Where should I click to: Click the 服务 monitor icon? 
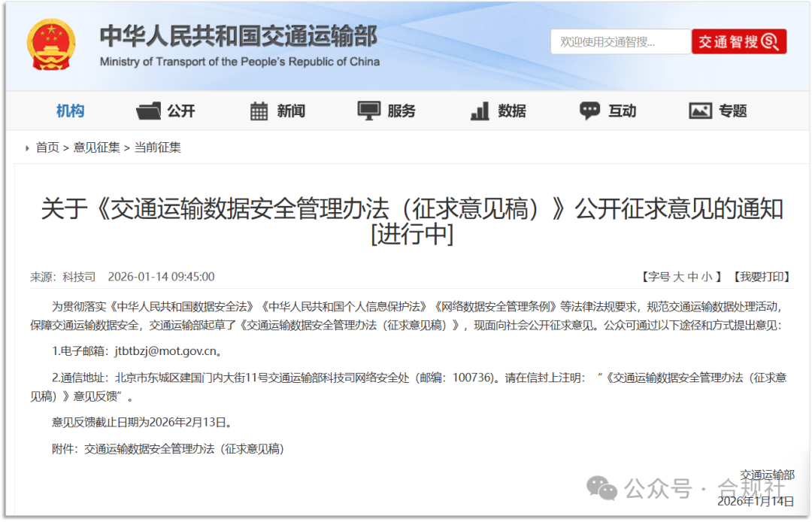(368, 110)
